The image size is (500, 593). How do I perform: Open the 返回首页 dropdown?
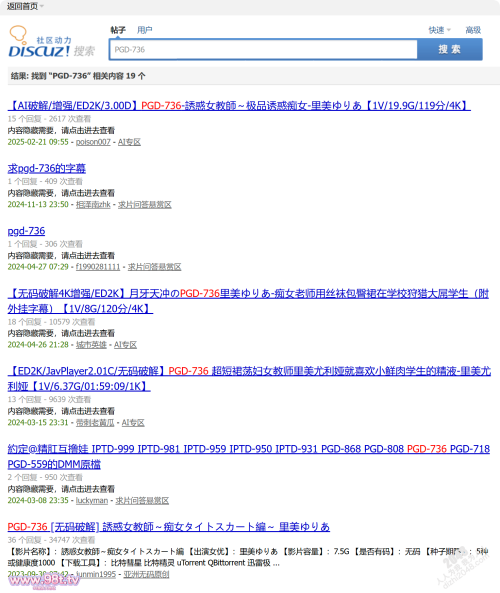25,6
